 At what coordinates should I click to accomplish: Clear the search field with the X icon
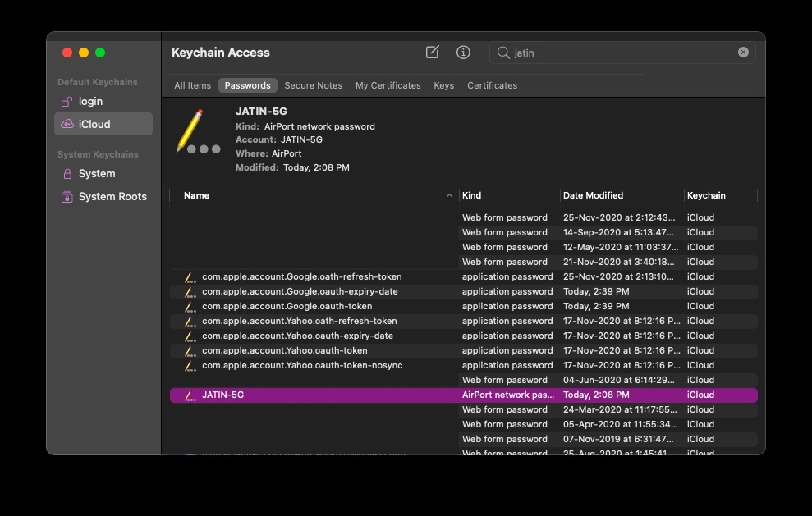click(743, 53)
